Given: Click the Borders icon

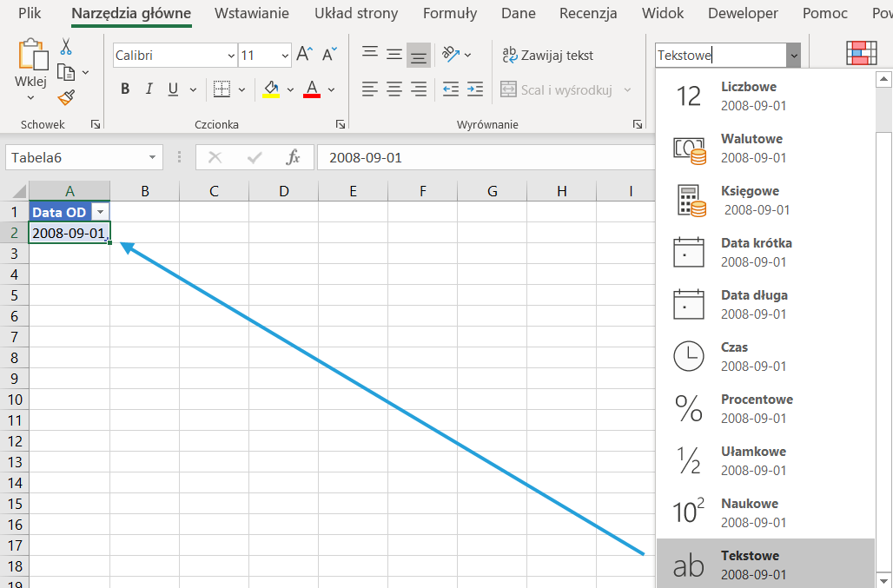Looking at the screenshot, I should (222, 89).
